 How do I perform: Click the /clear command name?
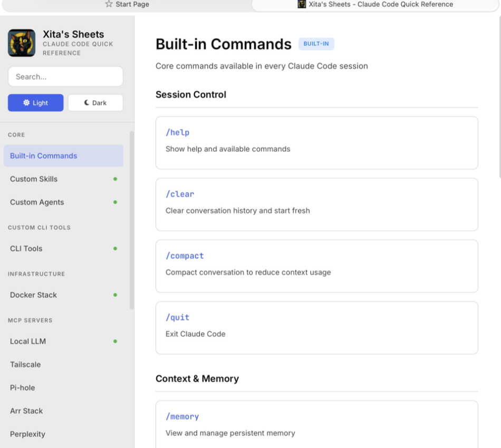click(180, 194)
